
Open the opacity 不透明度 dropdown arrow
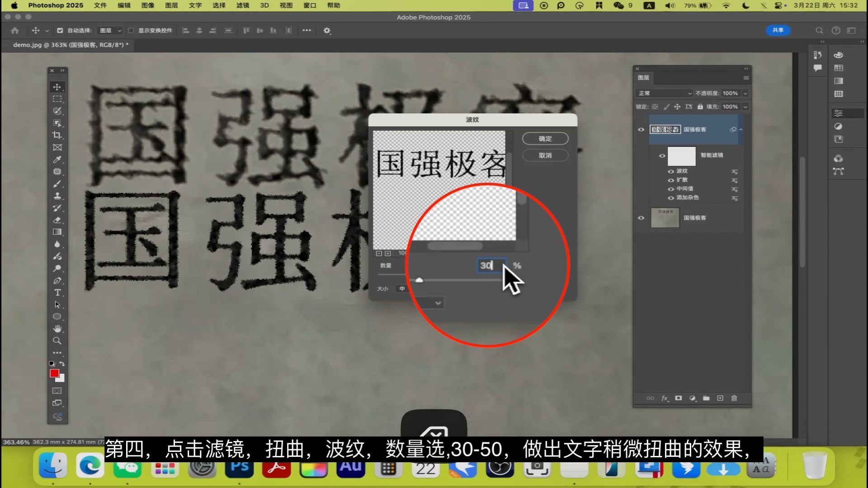click(x=745, y=93)
